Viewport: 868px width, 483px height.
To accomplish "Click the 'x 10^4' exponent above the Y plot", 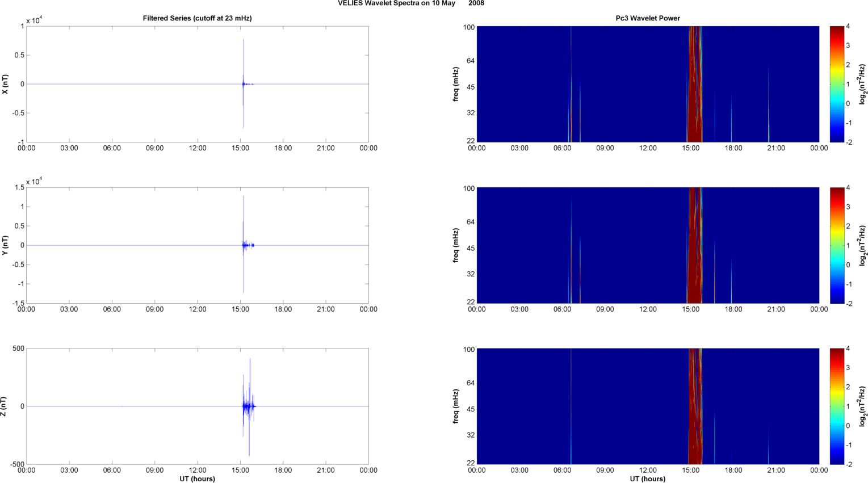I will tap(35, 181).
